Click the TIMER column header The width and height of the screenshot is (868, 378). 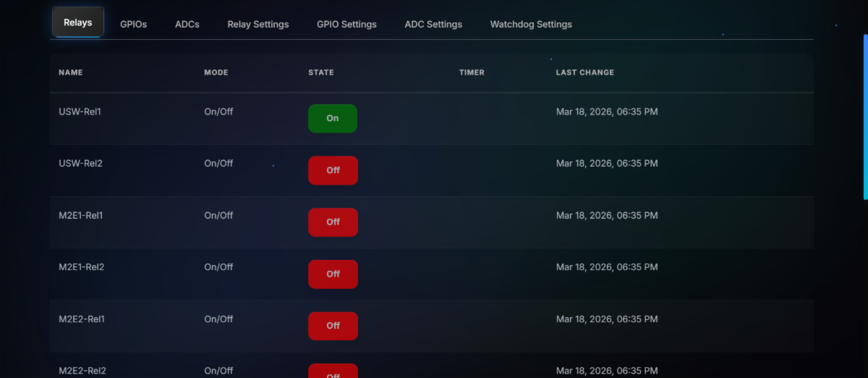tap(472, 72)
